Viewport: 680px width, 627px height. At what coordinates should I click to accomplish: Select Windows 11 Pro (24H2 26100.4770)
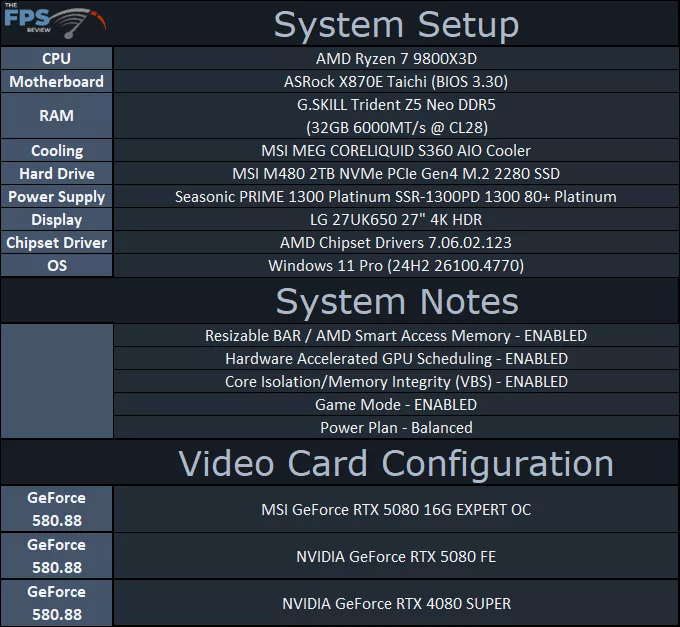pos(396,265)
